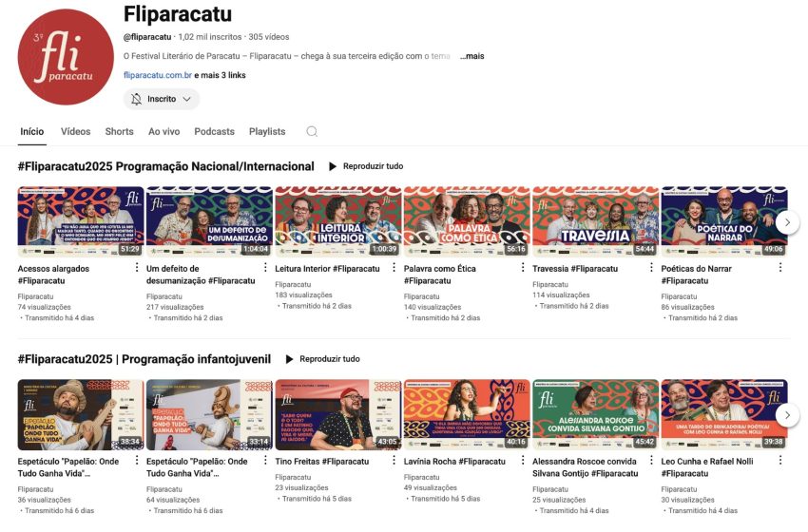Switch to the Vídeos tab
808x532 pixels.
76,131
